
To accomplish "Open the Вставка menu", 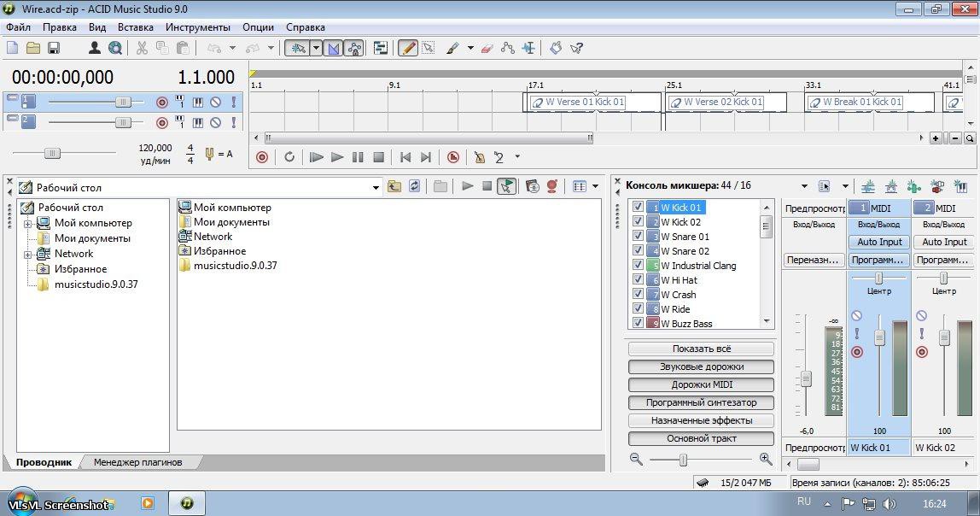I will 135,27.
